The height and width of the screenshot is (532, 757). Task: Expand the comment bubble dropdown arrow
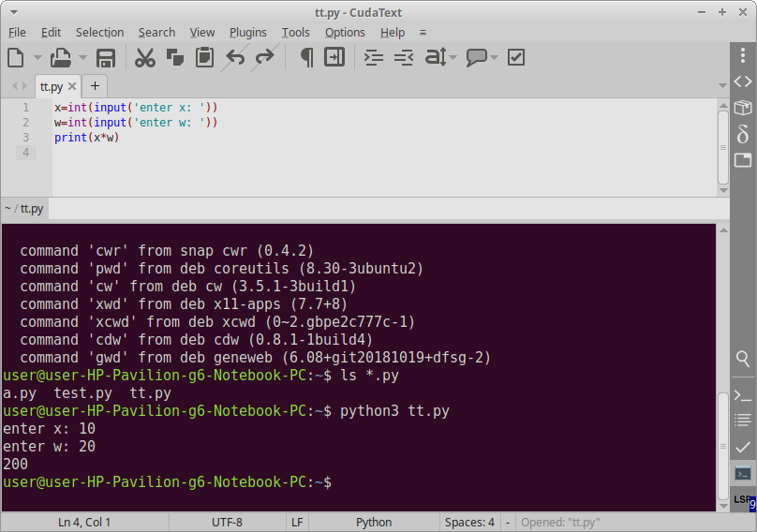click(494, 58)
